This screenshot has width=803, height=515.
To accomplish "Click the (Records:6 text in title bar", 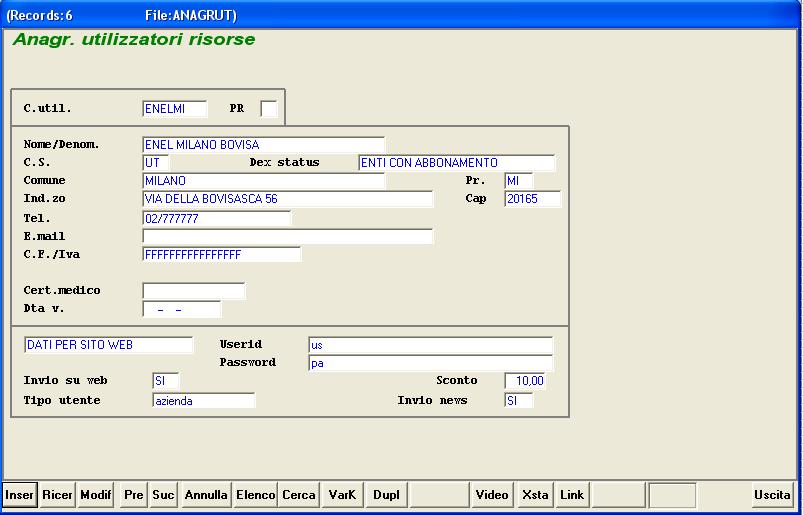I will (39, 15).
